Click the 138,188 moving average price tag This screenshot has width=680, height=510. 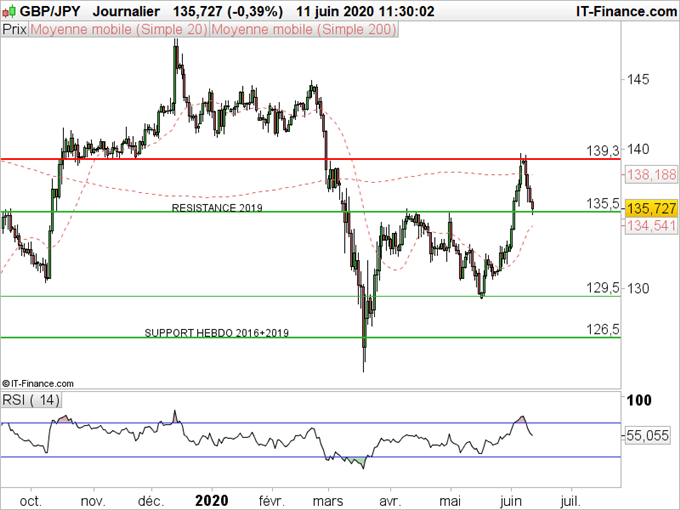tap(651, 175)
